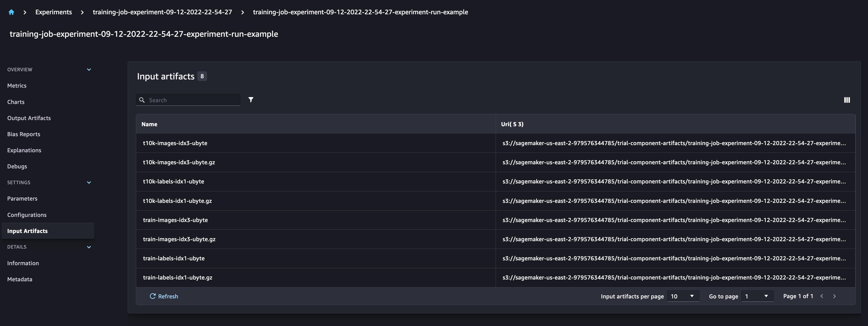The width and height of the screenshot is (868, 326).
Task: Go to the home breadcrumb icon
Action: (11, 12)
